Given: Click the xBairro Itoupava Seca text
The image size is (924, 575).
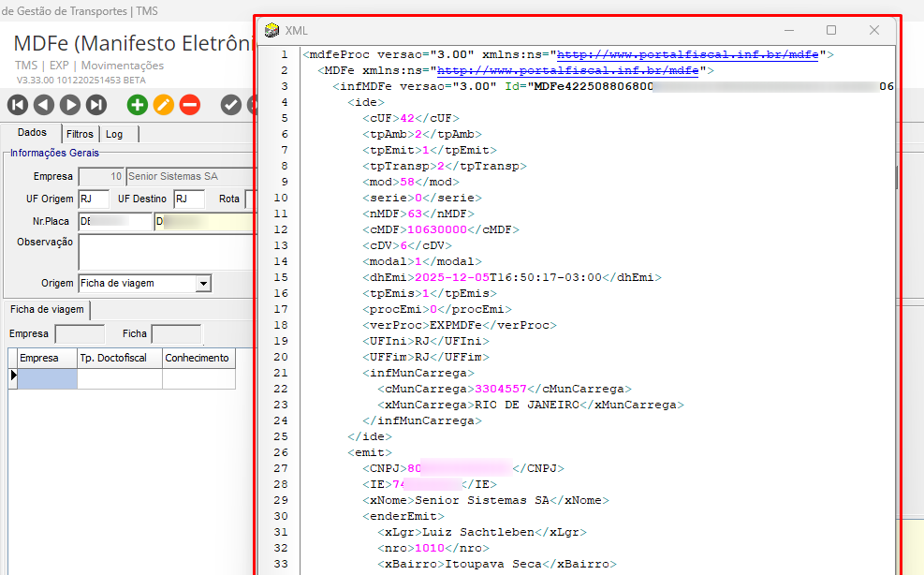Looking at the screenshot, I should click(x=492, y=564).
